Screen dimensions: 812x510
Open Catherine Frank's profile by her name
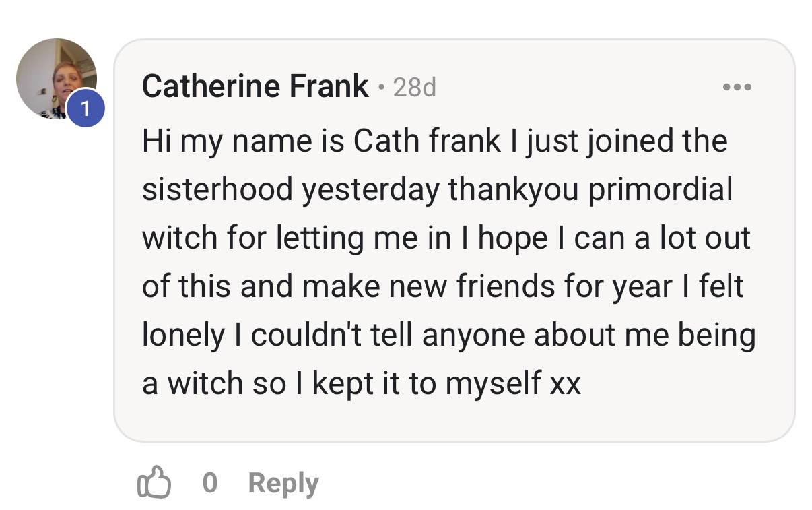point(254,86)
